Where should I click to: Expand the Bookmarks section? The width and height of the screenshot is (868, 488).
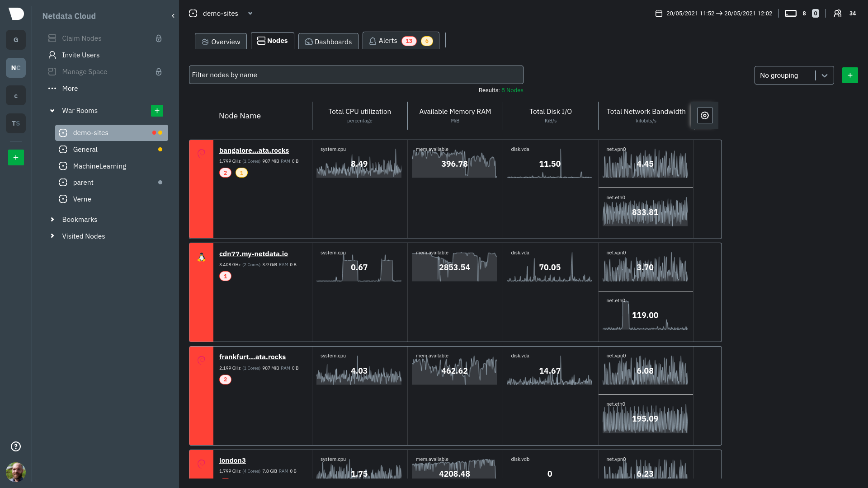pyautogui.click(x=52, y=220)
